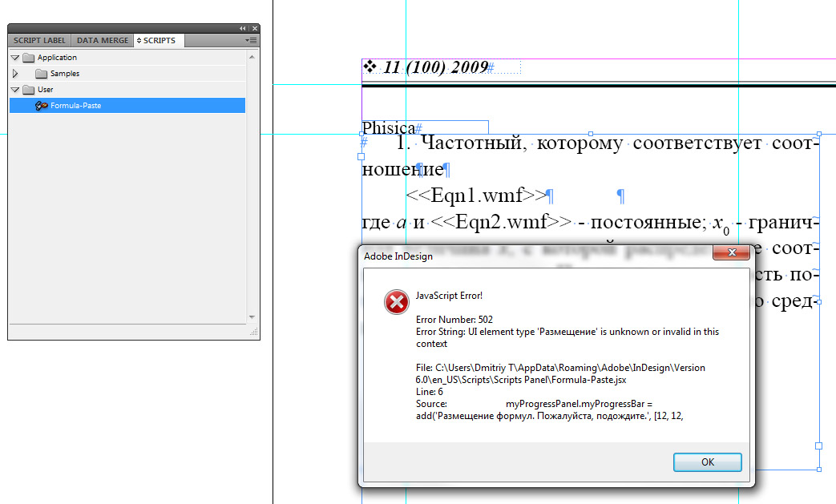
Task: Select the User folder icon
Action: (x=28, y=90)
